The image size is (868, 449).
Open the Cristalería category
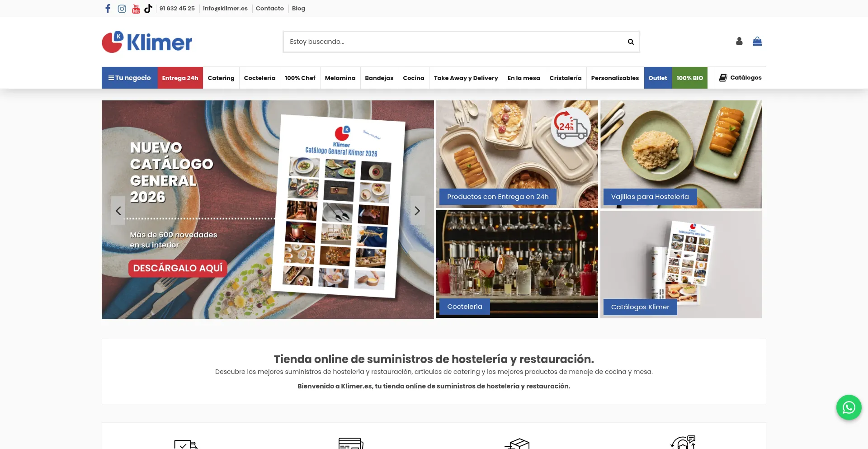click(x=566, y=78)
